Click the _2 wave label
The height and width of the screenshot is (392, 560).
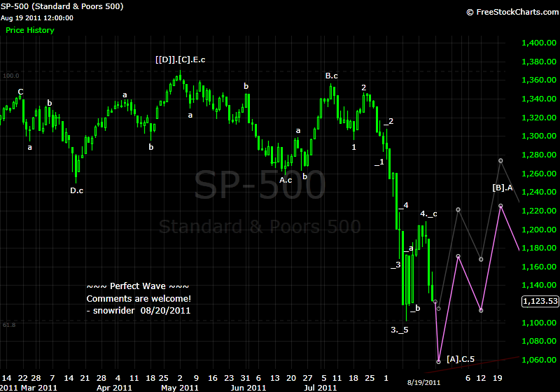388,121
